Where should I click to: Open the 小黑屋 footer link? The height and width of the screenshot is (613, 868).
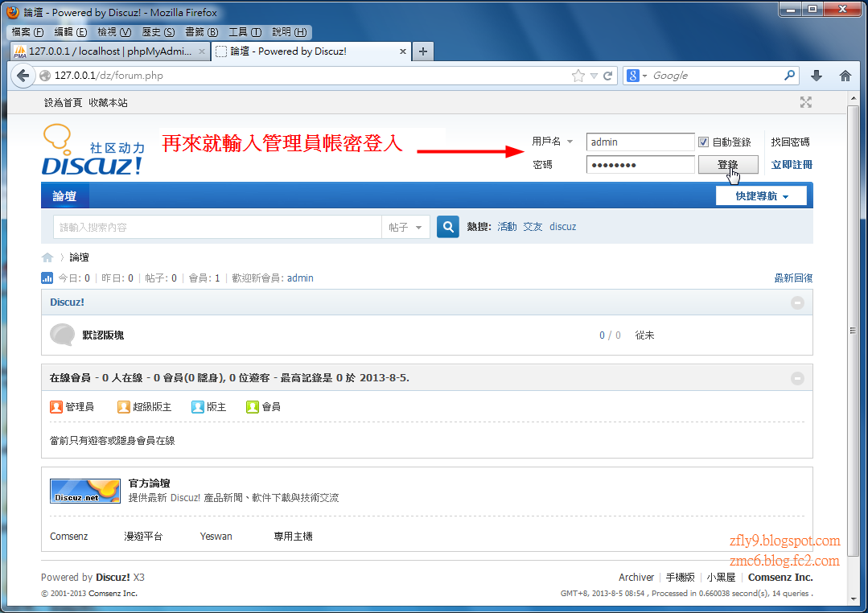(x=721, y=577)
